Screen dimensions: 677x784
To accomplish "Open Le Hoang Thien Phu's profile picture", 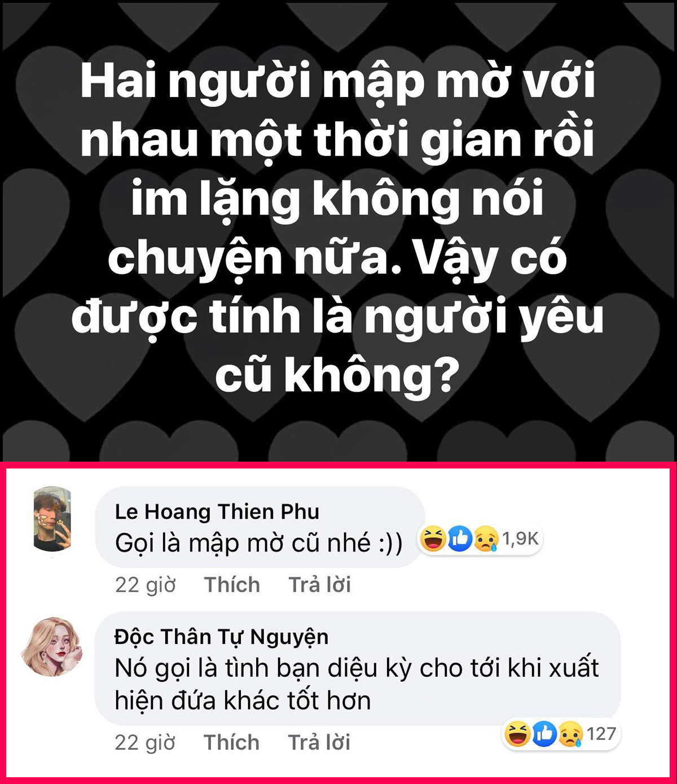I will coord(52,519).
